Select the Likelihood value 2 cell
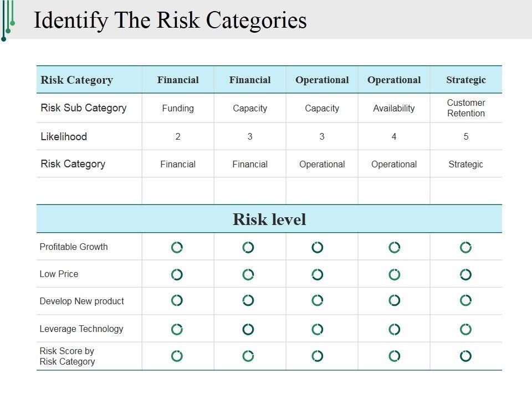532x399 pixels. pyautogui.click(x=178, y=136)
